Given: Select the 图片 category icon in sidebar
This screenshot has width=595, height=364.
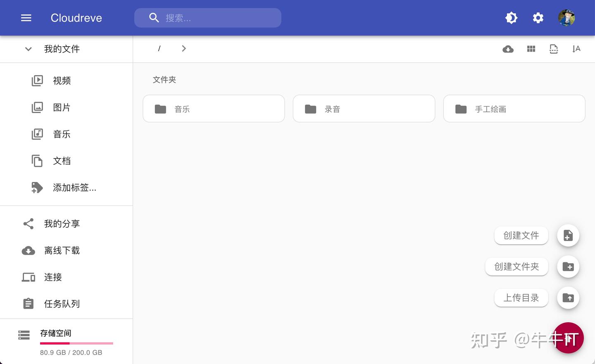Looking at the screenshot, I should [37, 107].
